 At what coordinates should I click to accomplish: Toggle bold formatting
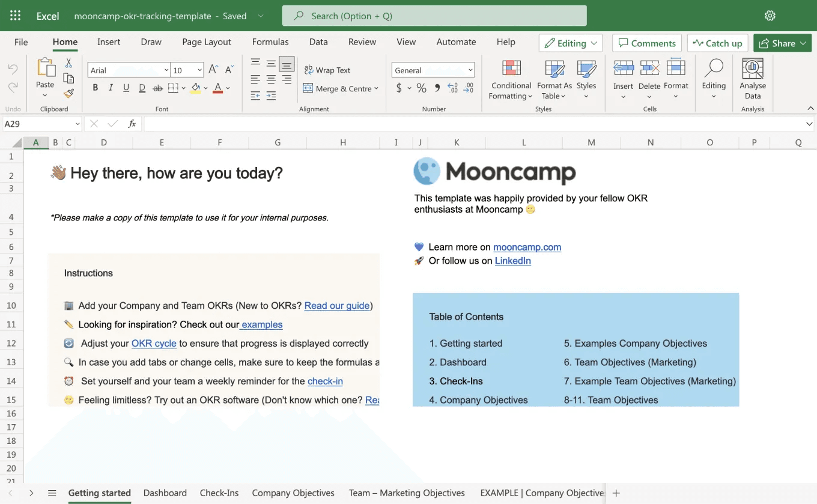[x=95, y=87]
